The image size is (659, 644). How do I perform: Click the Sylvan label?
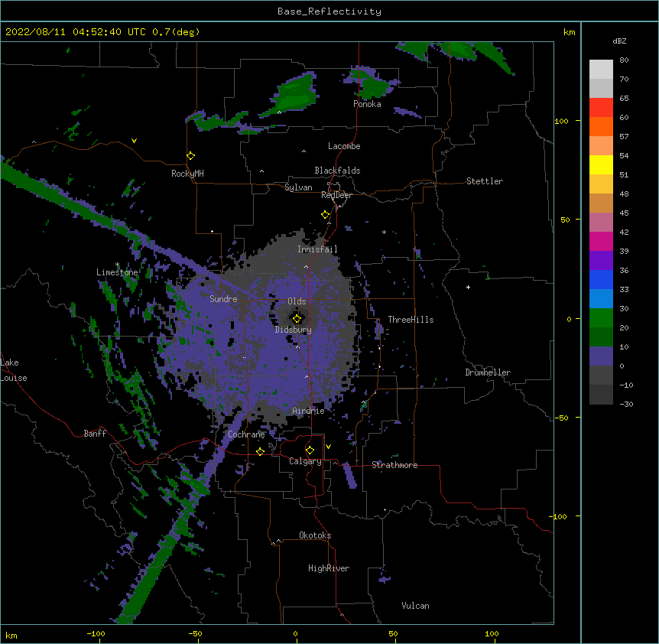coord(298,187)
